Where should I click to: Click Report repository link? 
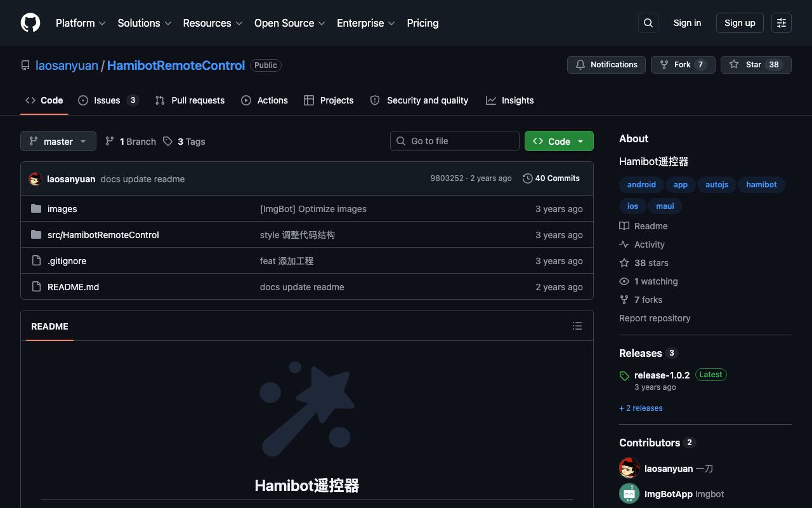tap(655, 318)
